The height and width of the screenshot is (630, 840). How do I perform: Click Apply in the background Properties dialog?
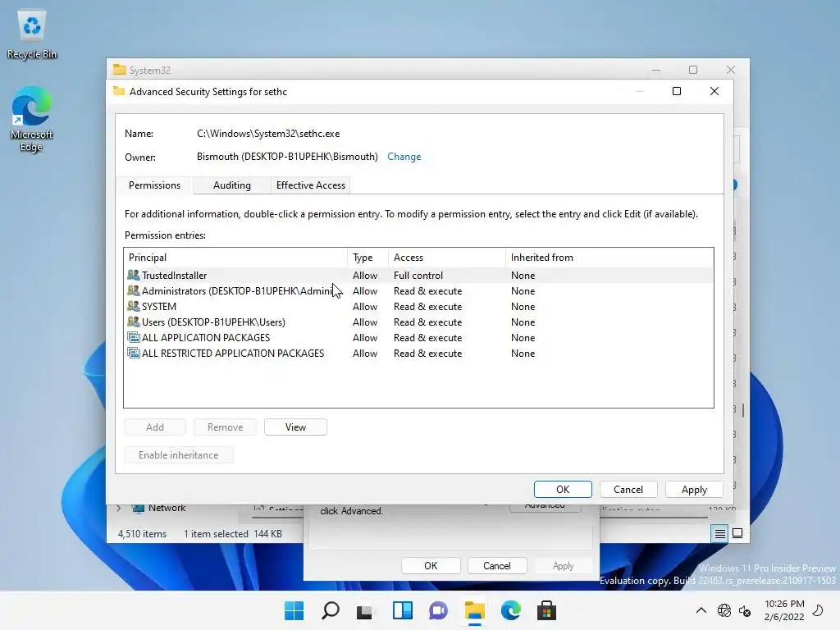563,566
